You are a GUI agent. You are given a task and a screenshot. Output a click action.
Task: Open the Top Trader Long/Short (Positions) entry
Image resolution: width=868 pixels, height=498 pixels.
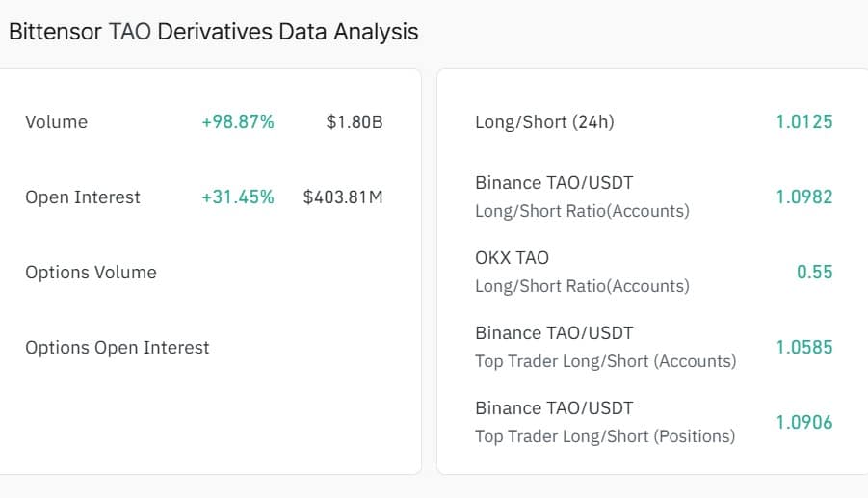click(x=605, y=436)
